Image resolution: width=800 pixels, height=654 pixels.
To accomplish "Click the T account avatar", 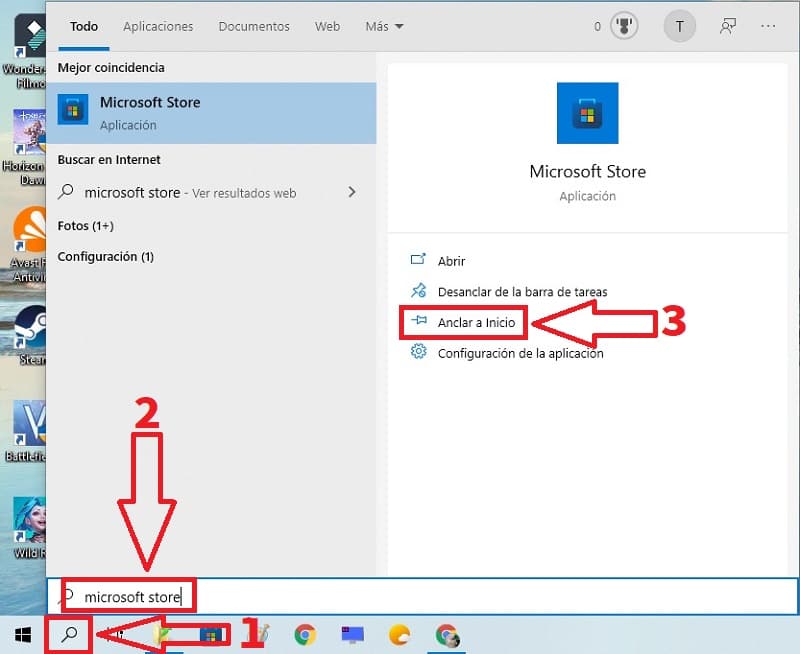I will (679, 26).
